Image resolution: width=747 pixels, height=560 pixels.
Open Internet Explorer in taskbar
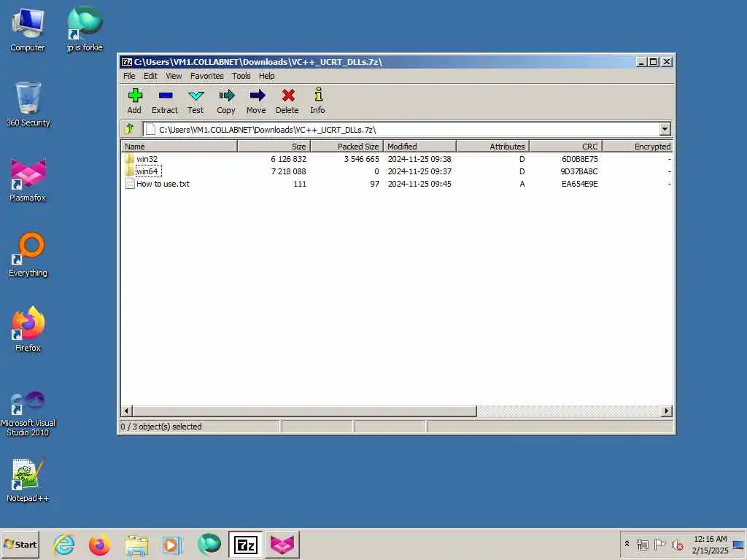coord(64,544)
